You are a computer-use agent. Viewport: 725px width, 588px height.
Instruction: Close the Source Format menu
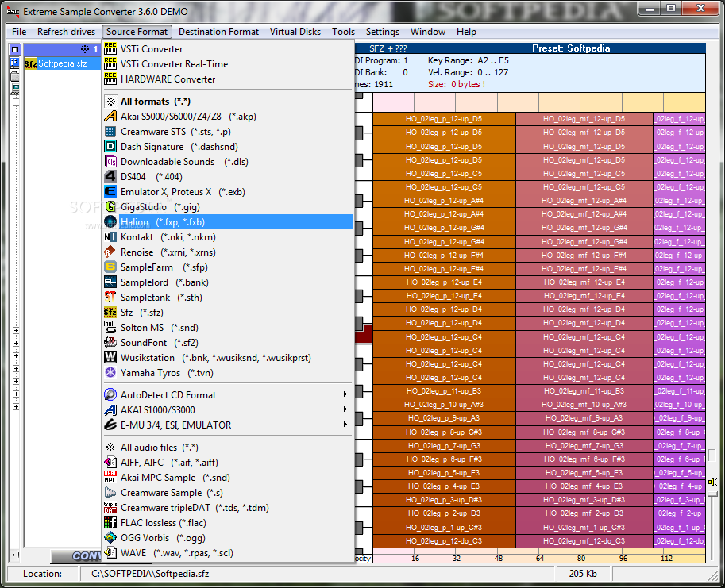137,32
